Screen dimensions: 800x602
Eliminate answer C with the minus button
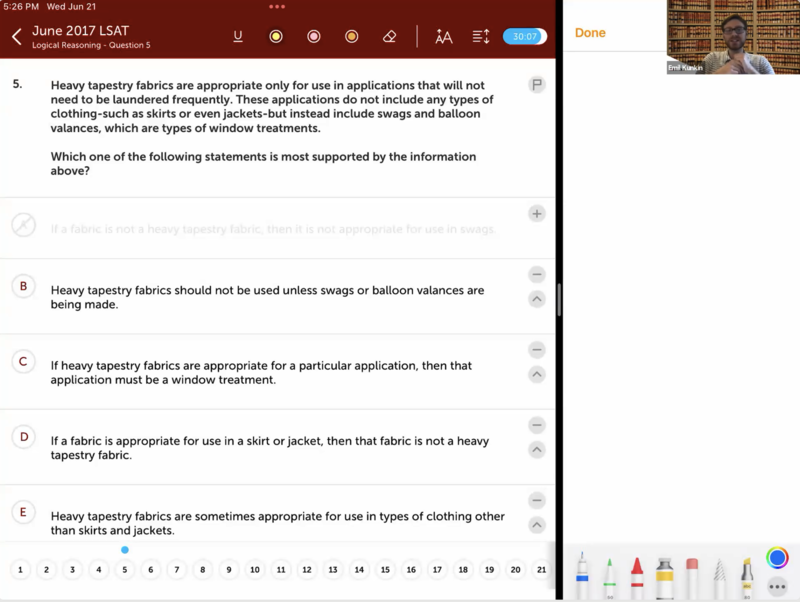pyautogui.click(x=537, y=349)
